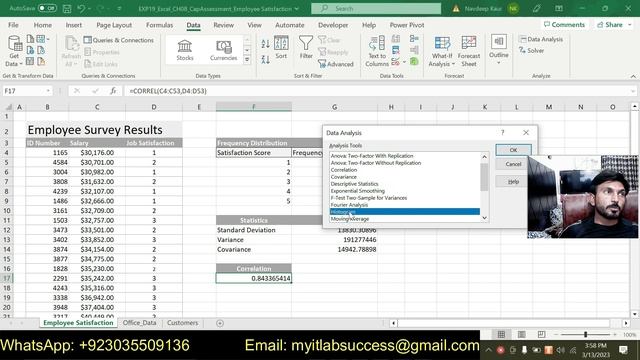The image size is (640, 360).
Task: Click the Consolidate icon
Action: (x=414, y=39)
